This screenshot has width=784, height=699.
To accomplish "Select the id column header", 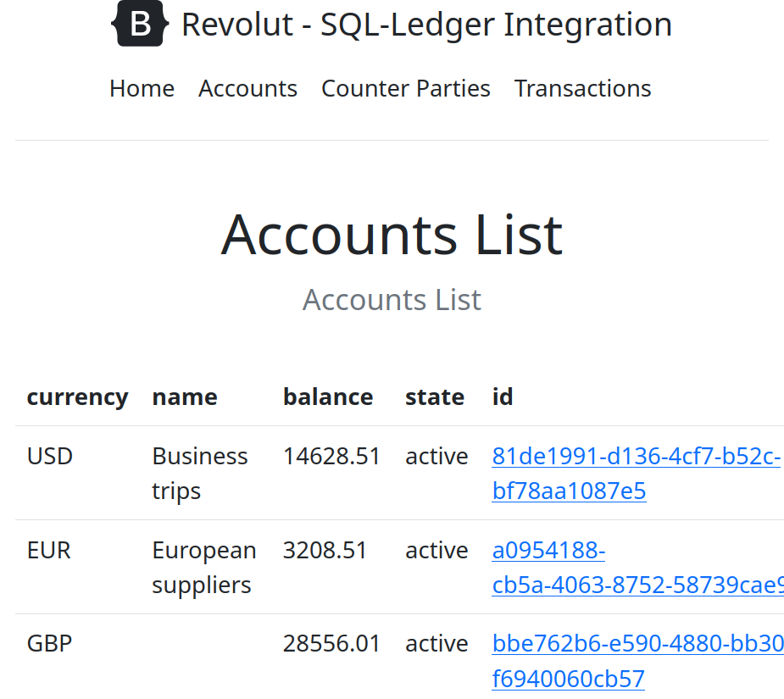I will [503, 397].
